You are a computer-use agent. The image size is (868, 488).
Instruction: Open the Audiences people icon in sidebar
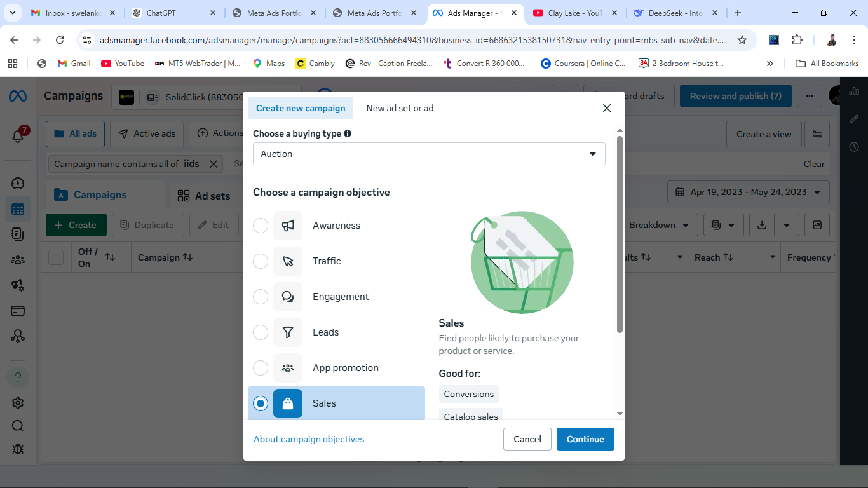coord(18,260)
